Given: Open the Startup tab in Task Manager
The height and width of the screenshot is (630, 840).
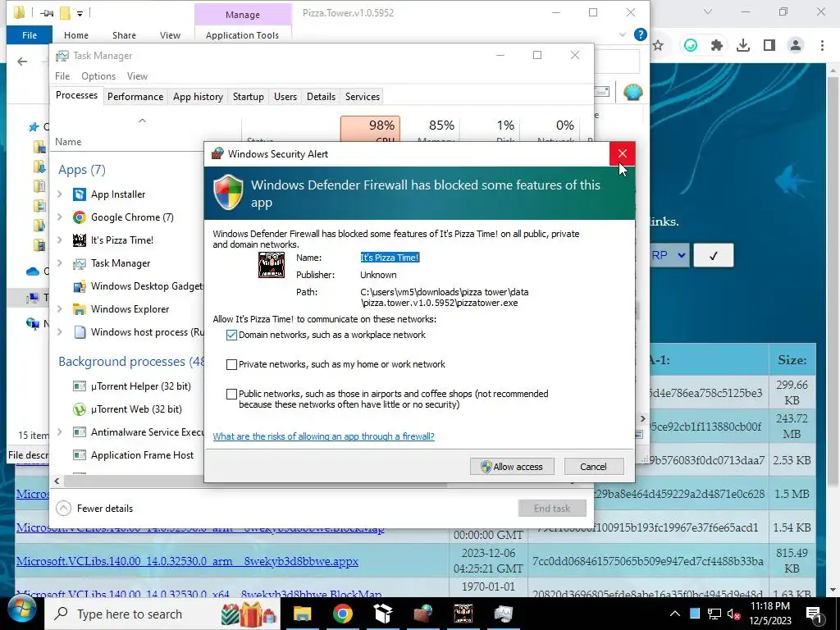Looking at the screenshot, I should tap(248, 97).
